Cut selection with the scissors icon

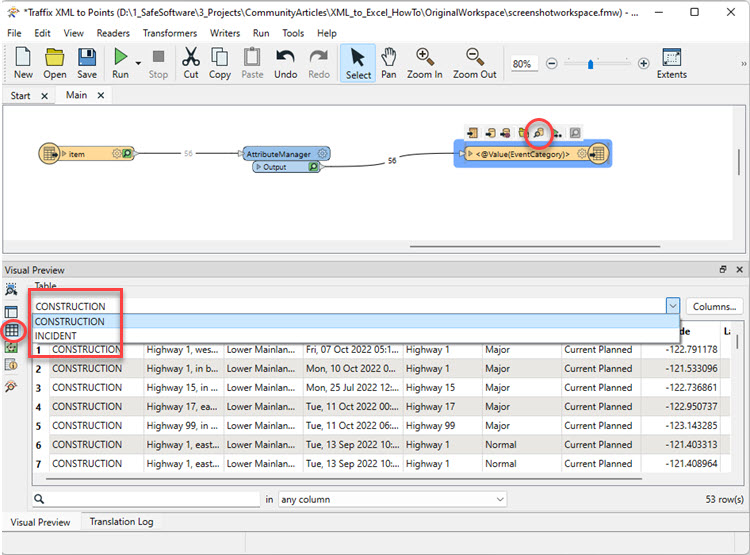(191, 63)
